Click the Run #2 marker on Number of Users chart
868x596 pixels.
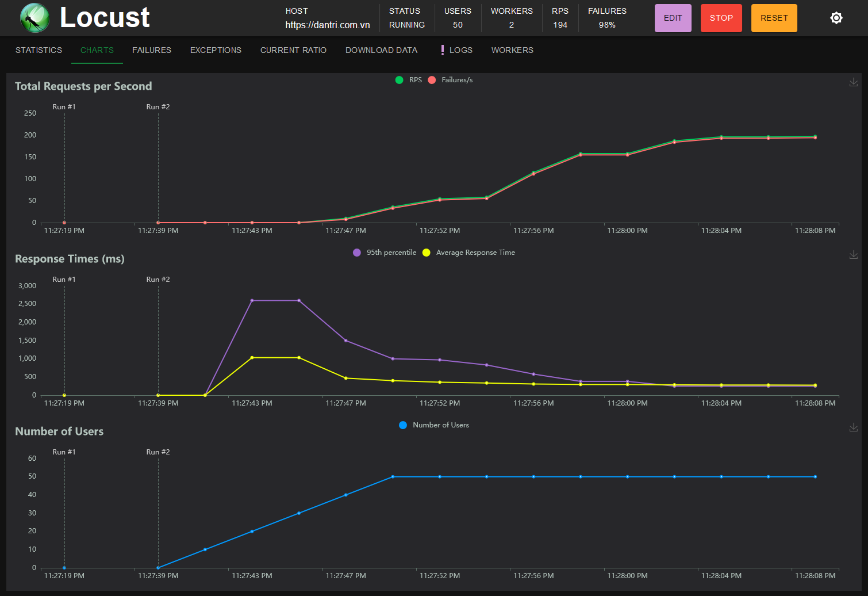158,452
